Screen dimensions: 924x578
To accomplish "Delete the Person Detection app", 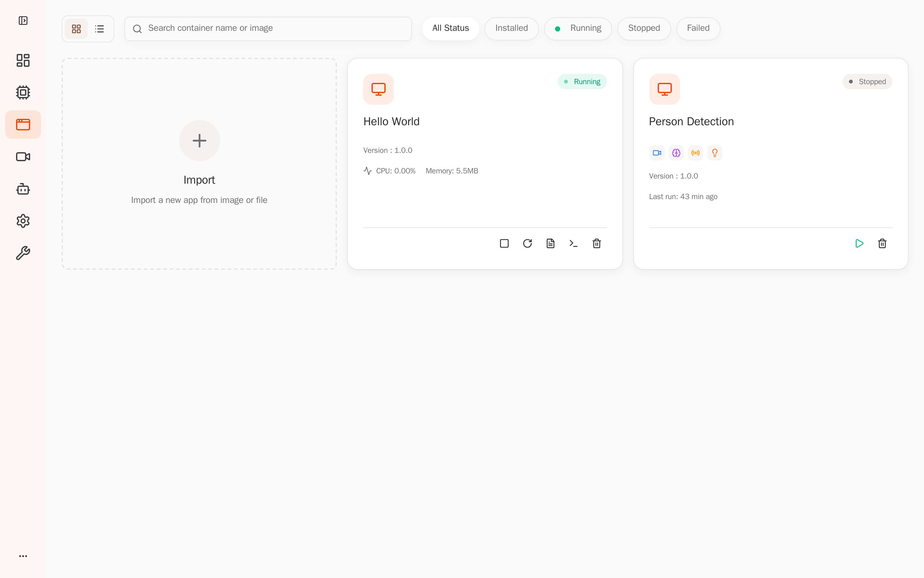I will pos(882,243).
